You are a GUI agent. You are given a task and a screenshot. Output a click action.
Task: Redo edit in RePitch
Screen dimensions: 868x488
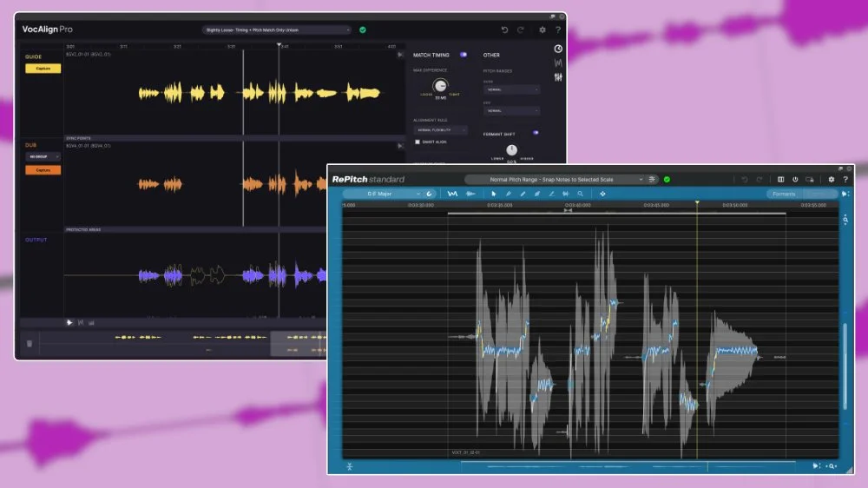pos(759,180)
